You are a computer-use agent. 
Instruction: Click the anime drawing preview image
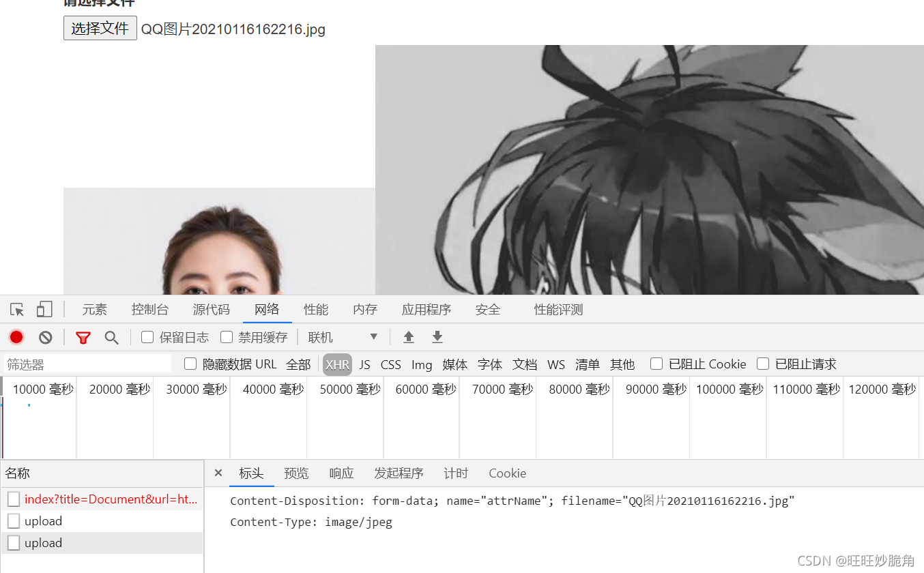[x=650, y=170]
